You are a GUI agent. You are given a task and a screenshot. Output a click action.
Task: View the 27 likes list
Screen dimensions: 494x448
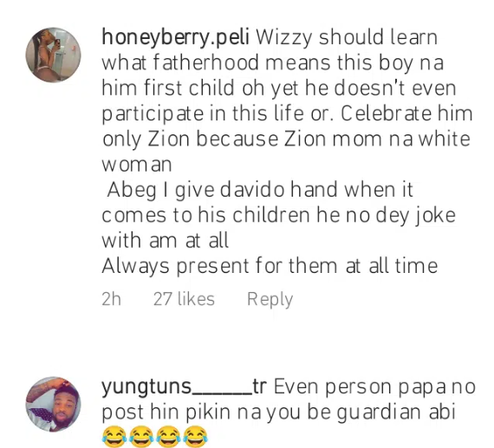click(184, 299)
